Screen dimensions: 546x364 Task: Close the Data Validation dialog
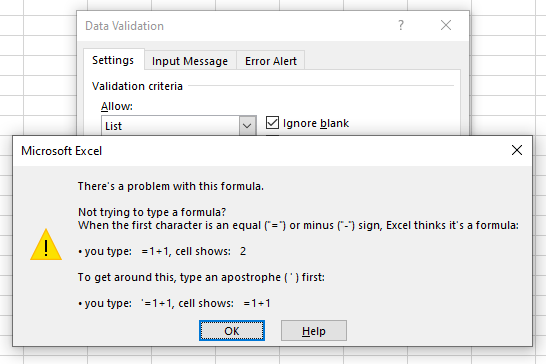click(x=446, y=25)
